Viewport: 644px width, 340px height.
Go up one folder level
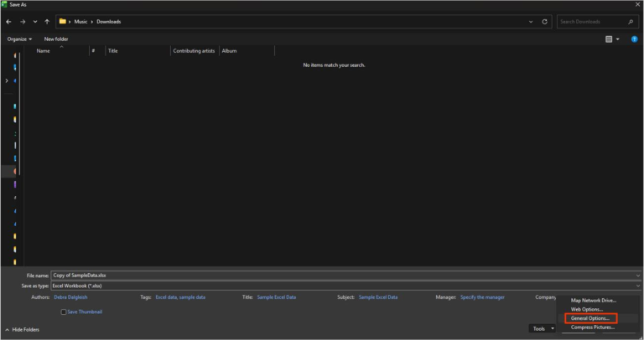pos(47,22)
